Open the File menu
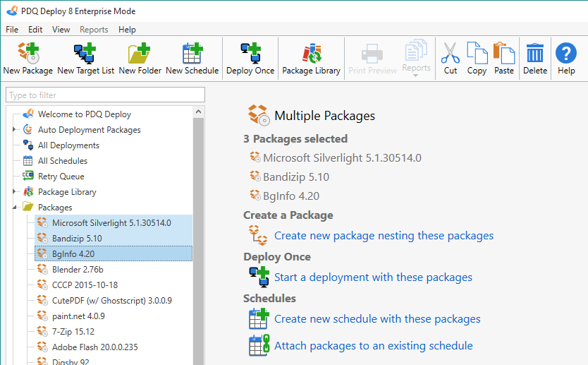588x365 pixels. [x=12, y=29]
